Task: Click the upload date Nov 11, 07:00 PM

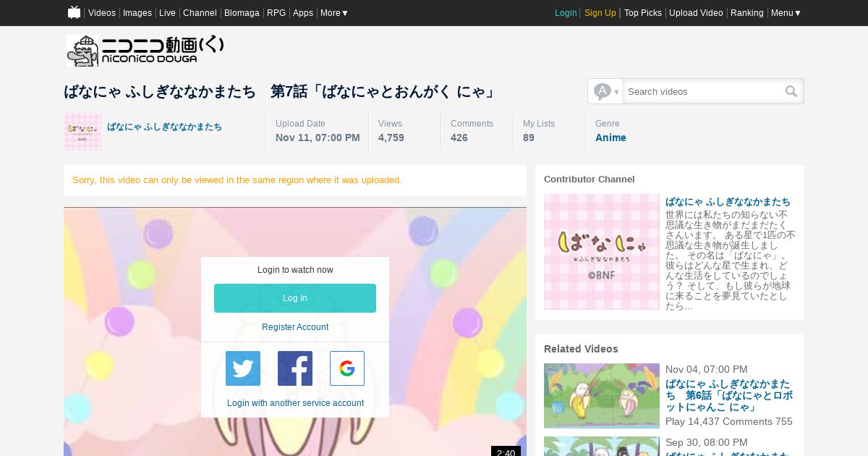Action: click(x=318, y=138)
